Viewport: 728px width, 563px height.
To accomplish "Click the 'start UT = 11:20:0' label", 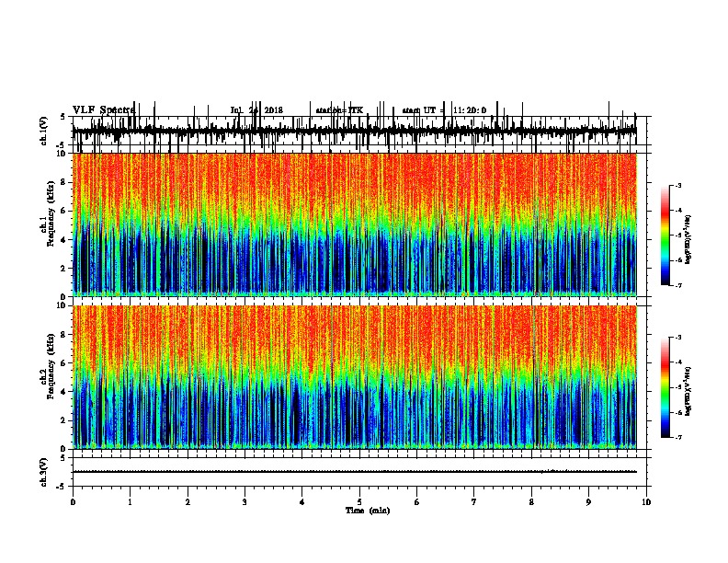I will coord(444,110).
